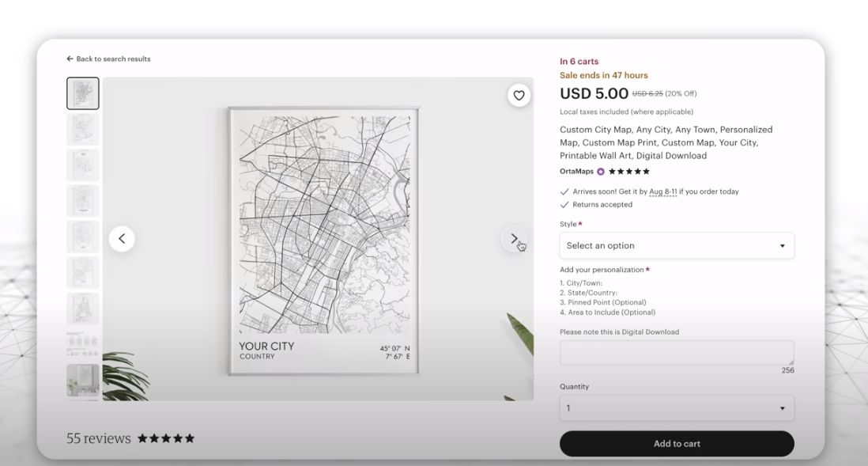Add the item to cart
The width and height of the screenshot is (868, 466).
677,444
